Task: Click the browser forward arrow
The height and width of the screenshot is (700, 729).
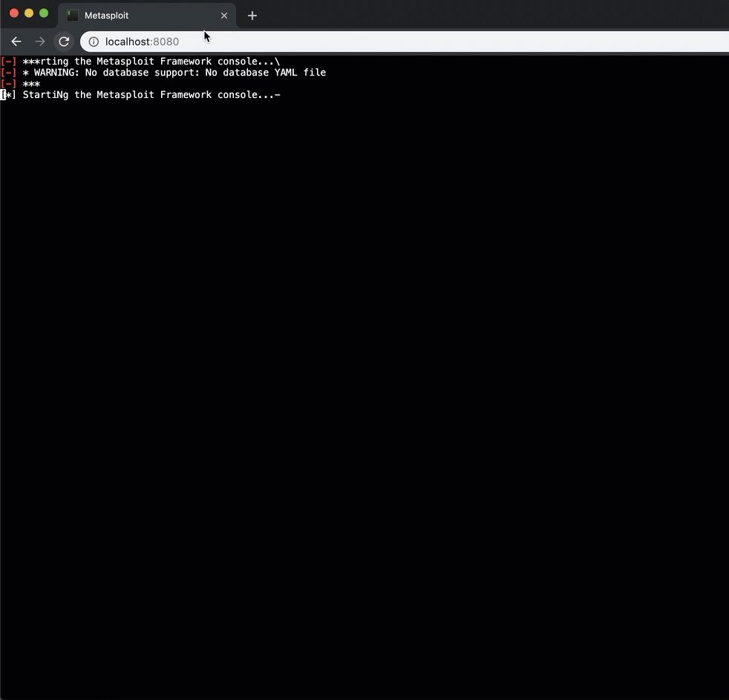Action: click(x=40, y=42)
